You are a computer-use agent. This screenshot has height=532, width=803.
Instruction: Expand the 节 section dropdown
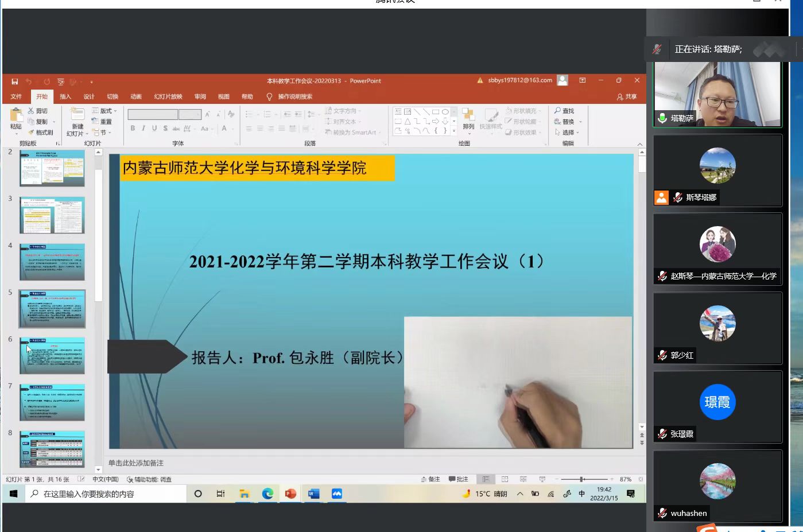[x=103, y=133]
